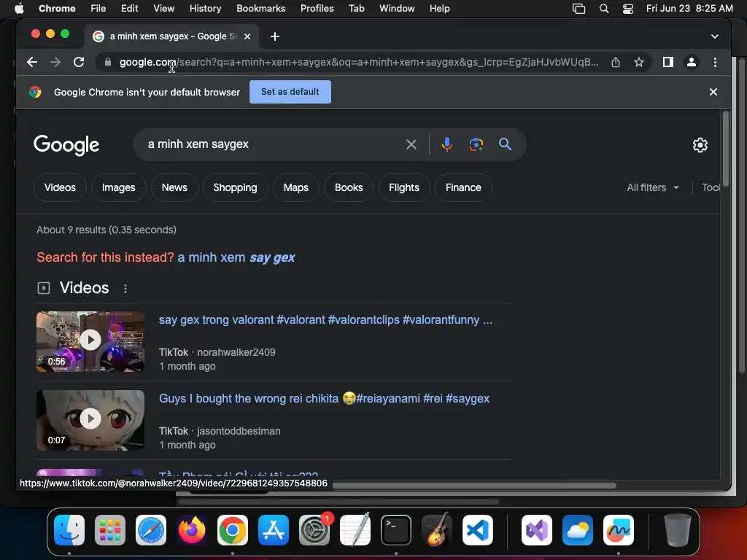
Task: Submit search with magnifier icon
Action: tap(505, 144)
